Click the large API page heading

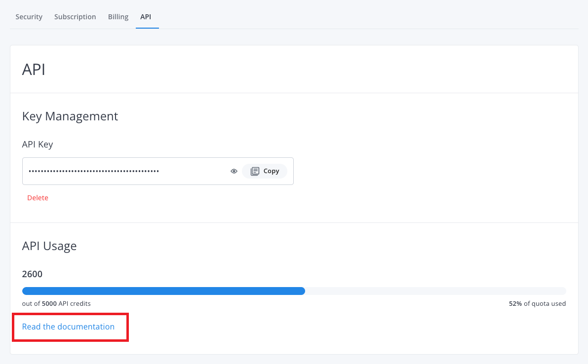pyautogui.click(x=34, y=70)
